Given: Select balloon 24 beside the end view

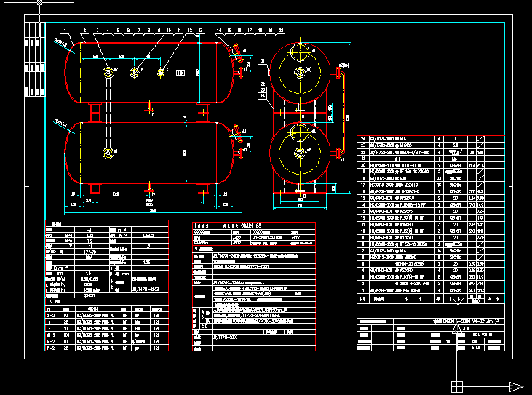Looking at the screenshot, I should [263, 96].
